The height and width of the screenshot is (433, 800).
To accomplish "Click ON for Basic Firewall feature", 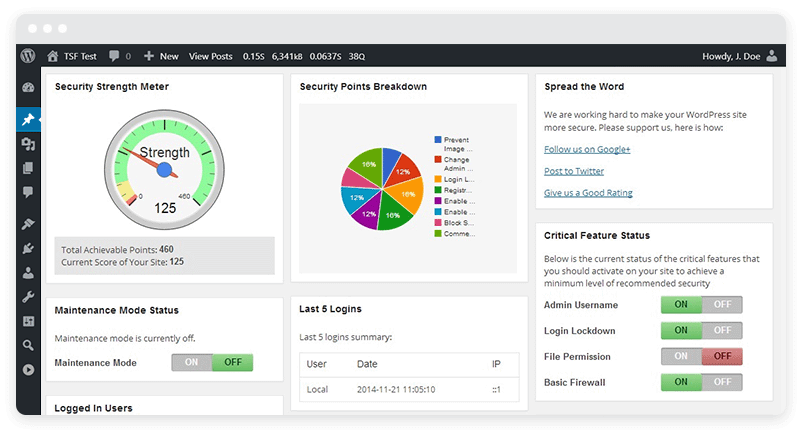I will tap(681, 382).
